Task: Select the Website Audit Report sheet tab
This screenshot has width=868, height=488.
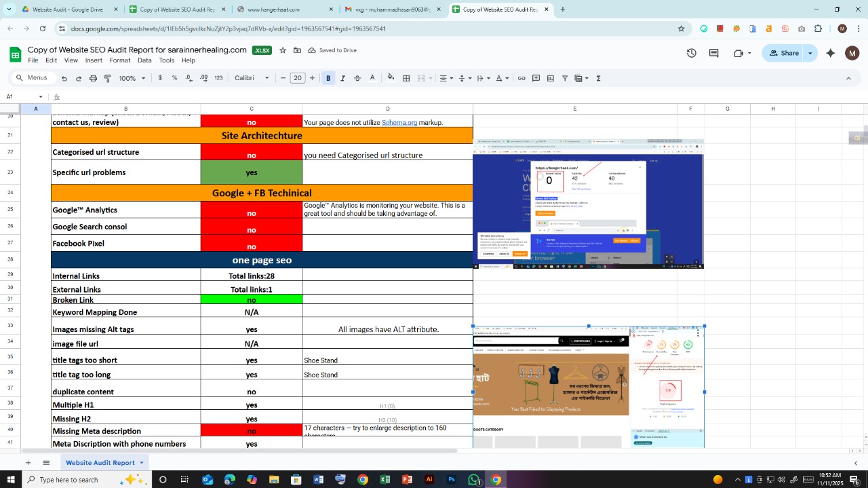Action: (102, 462)
